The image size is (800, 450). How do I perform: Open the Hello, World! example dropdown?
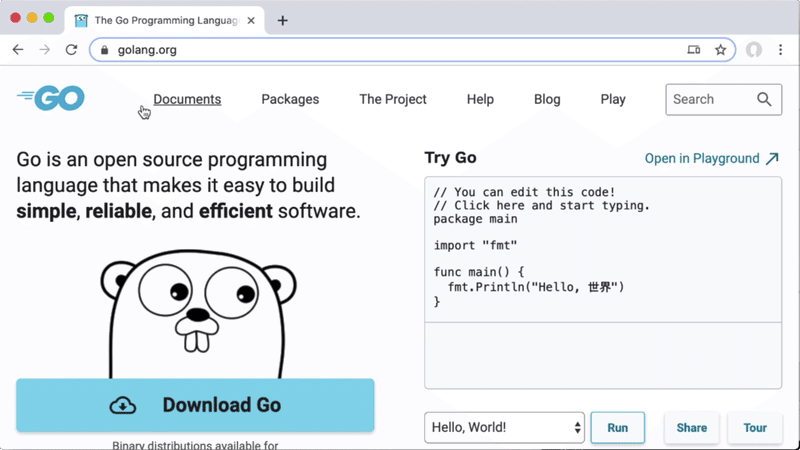coord(504,428)
